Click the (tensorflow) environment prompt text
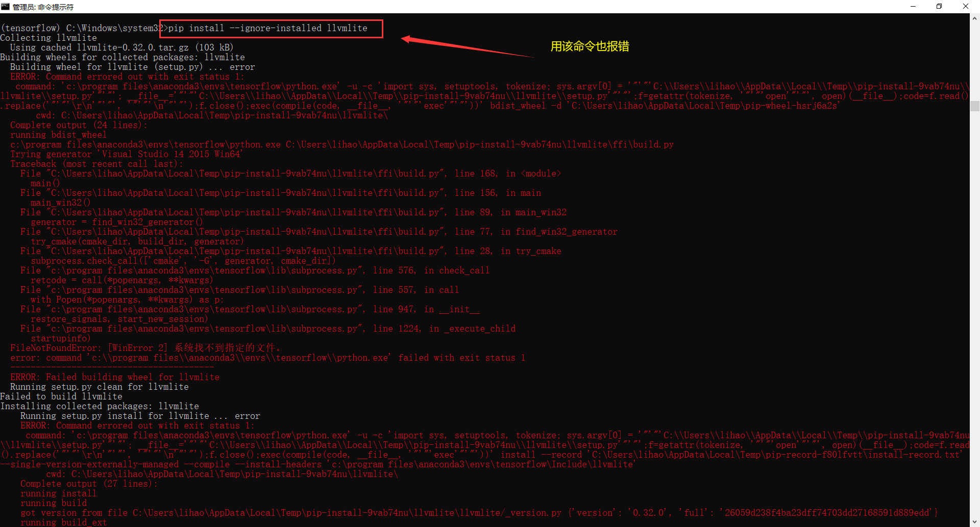980x527 pixels. pos(30,28)
